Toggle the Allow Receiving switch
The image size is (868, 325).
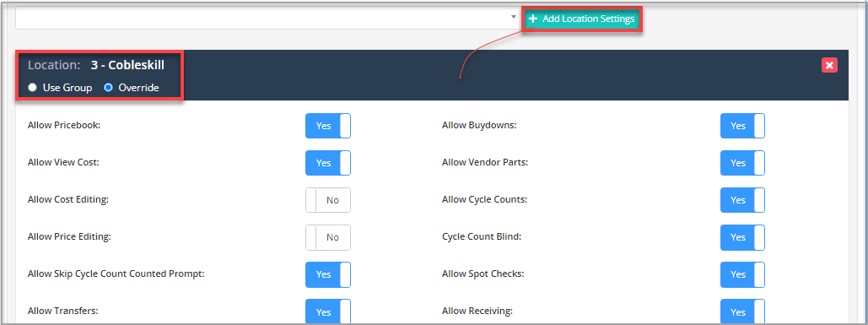point(742,311)
